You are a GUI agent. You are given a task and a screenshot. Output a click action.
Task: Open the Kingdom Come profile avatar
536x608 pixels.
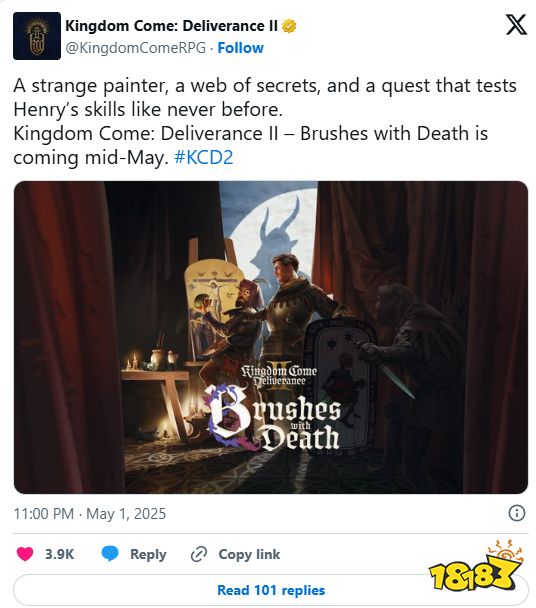[x=37, y=36]
